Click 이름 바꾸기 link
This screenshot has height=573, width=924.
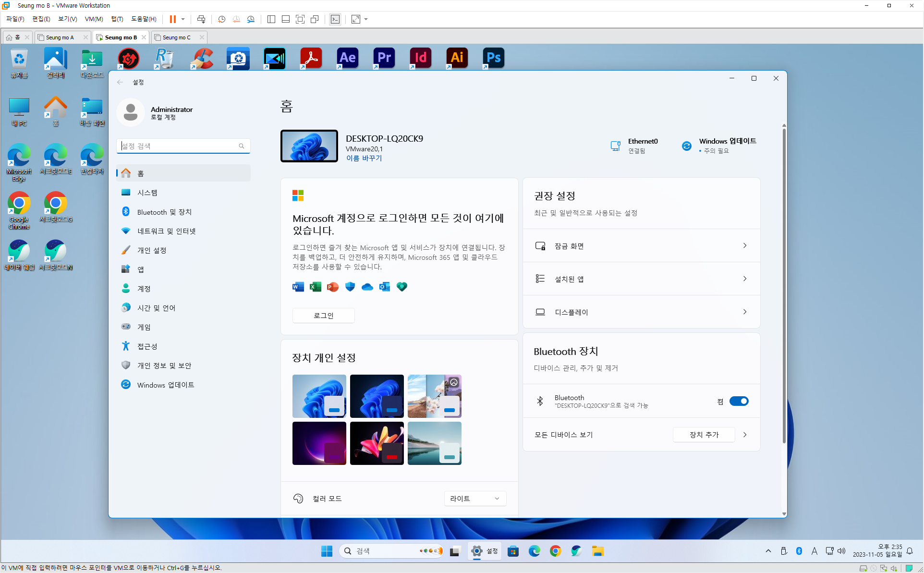[x=364, y=158]
